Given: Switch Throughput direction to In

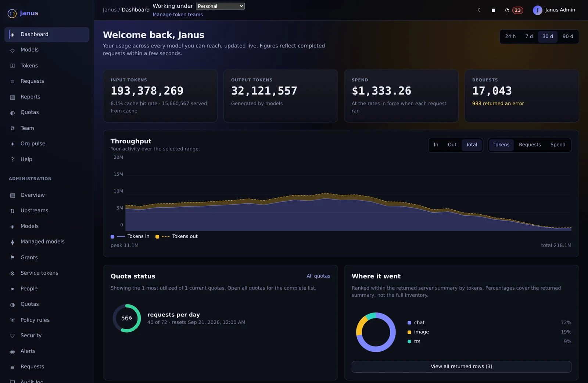Looking at the screenshot, I should click(436, 145).
